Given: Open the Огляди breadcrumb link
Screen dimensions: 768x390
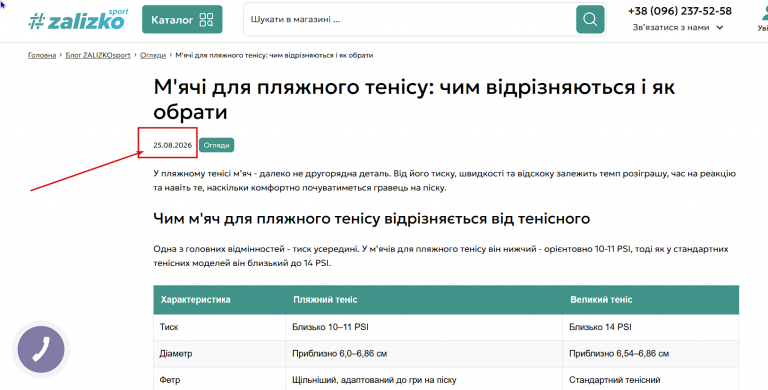Looking at the screenshot, I should point(153,55).
